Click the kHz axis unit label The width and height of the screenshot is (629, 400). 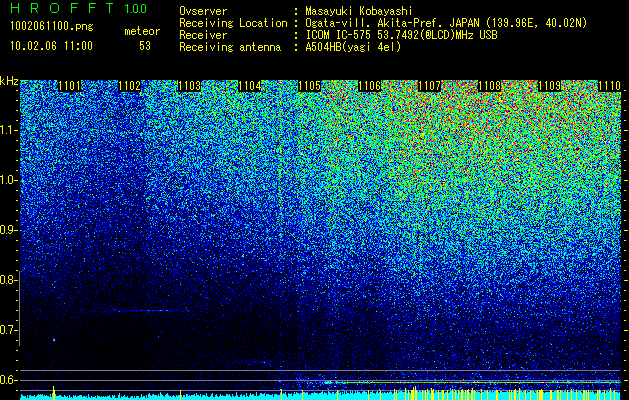[x=8, y=81]
